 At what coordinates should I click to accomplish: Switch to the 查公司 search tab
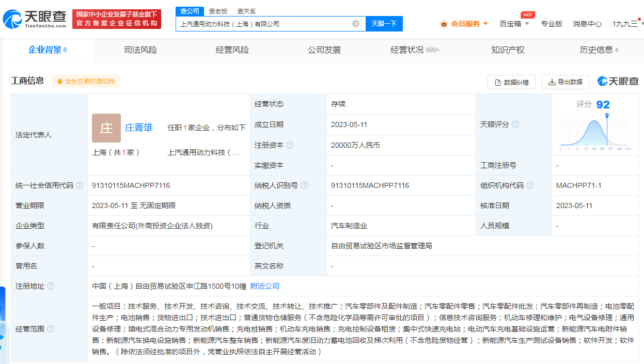pos(190,11)
